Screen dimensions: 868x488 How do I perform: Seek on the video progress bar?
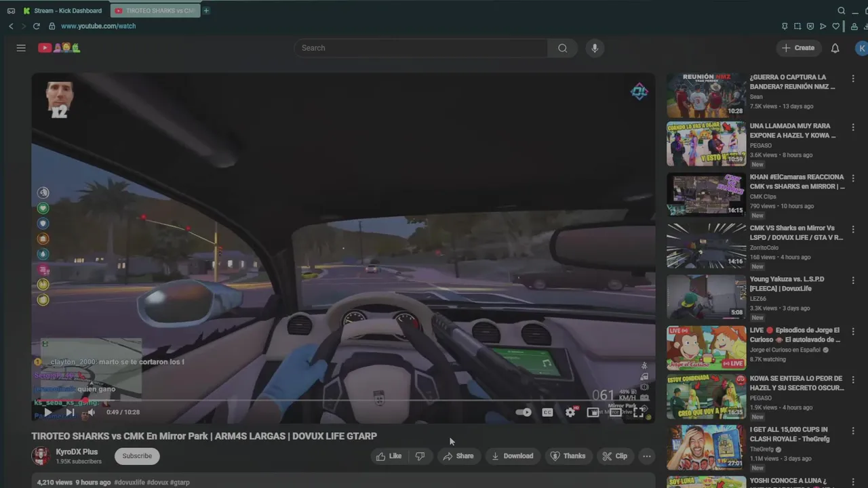[x=343, y=400]
